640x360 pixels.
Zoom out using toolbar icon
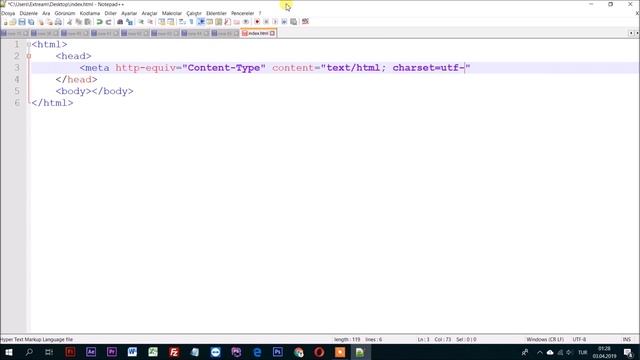tap(150, 22)
